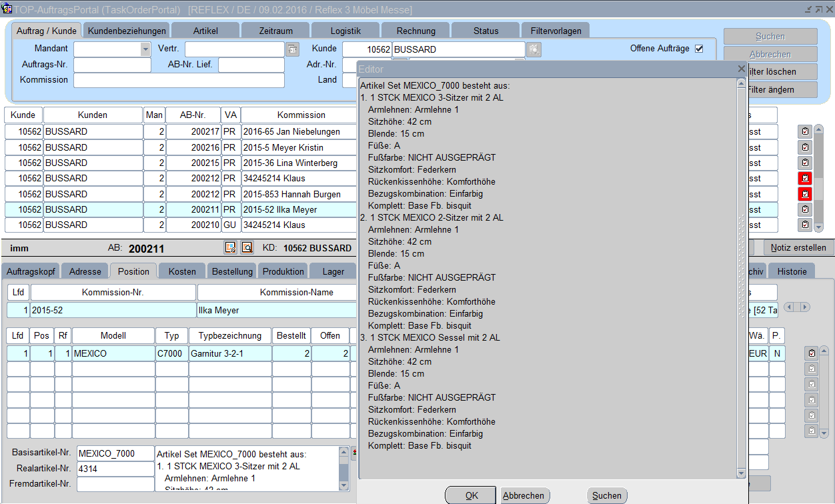Click the Kommission input field
Screen dimensions: 835x504
pos(179,80)
